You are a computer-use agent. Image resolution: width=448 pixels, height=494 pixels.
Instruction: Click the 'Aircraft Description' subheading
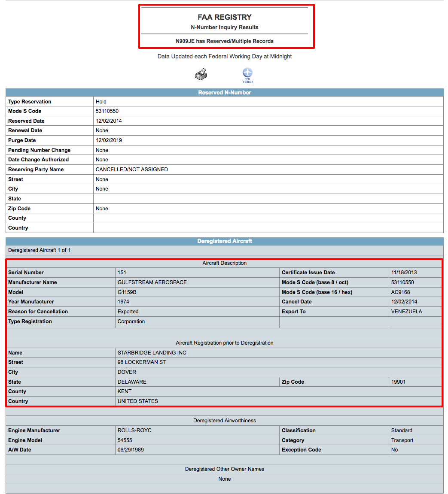[225, 263]
